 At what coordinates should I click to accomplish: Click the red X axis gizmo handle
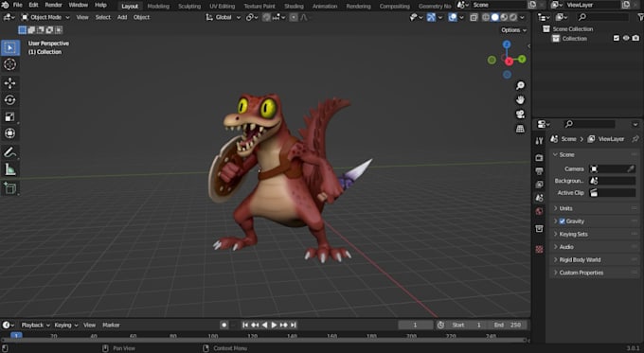(509, 62)
